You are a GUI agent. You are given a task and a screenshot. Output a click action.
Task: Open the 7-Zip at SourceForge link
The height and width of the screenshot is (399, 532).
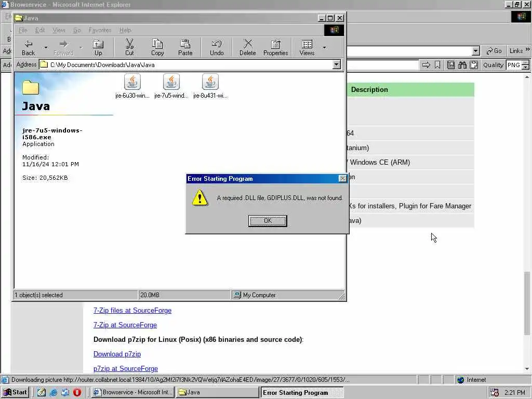(125, 325)
